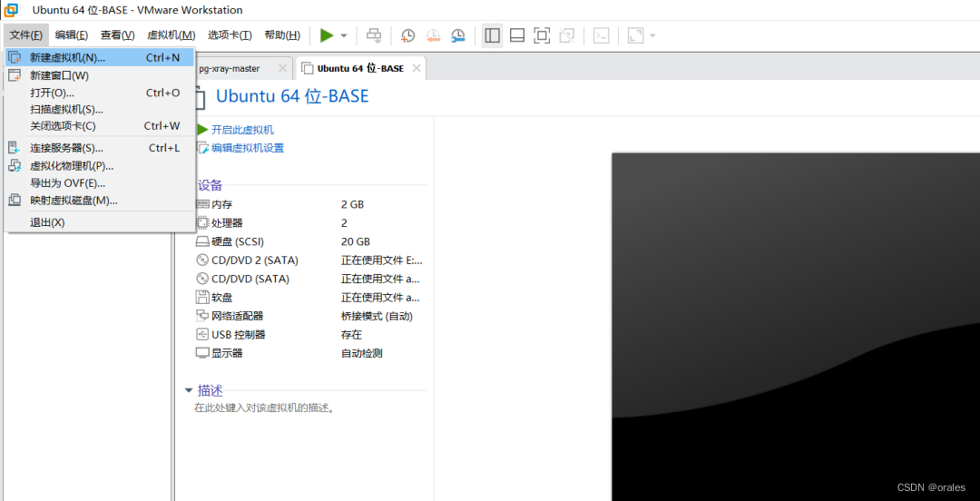Select 虚拟化物理机(P)... menu entry
This screenshot has width=980, height=501.
tap(100, 166)
